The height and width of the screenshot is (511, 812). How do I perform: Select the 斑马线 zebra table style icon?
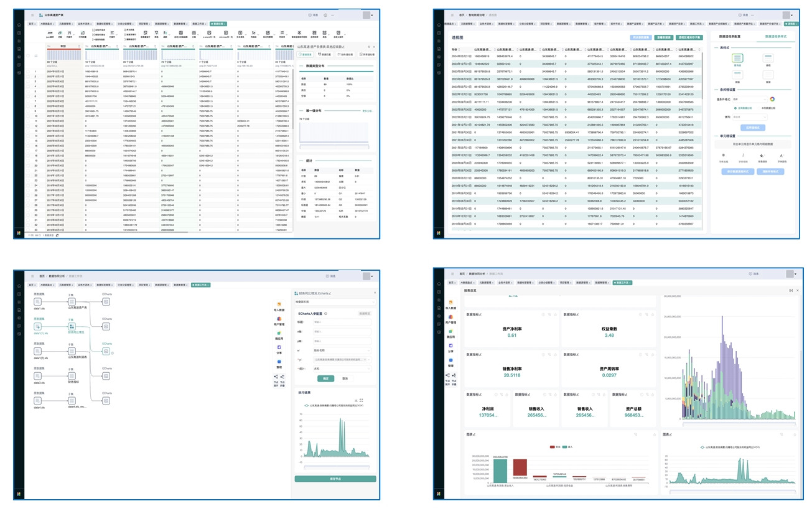coord(737,58)
